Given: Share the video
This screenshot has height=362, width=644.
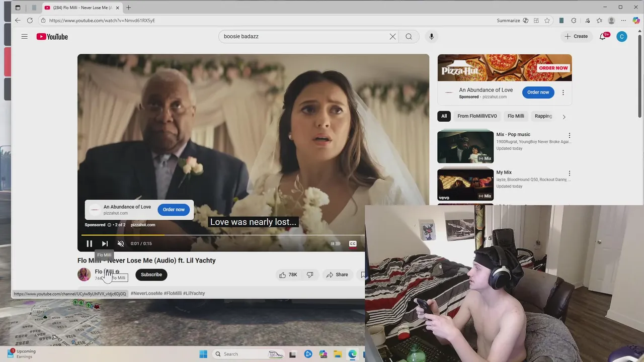Looking at the screenshot, I should coord(337,275).
